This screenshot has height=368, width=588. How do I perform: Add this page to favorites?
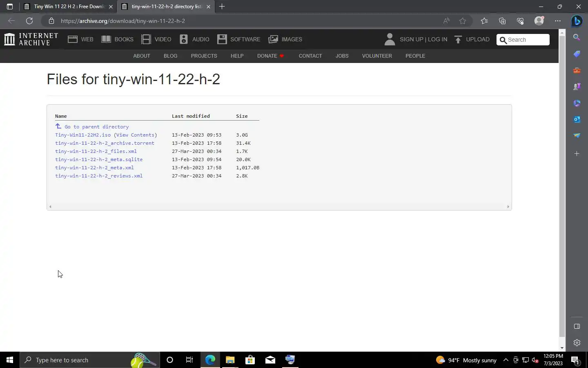click(463, 21)
